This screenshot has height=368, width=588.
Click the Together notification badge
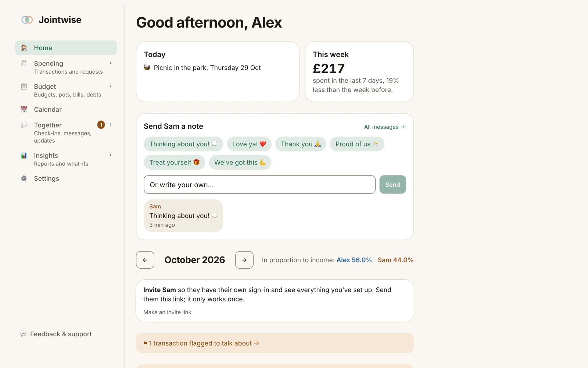[101, 125]
